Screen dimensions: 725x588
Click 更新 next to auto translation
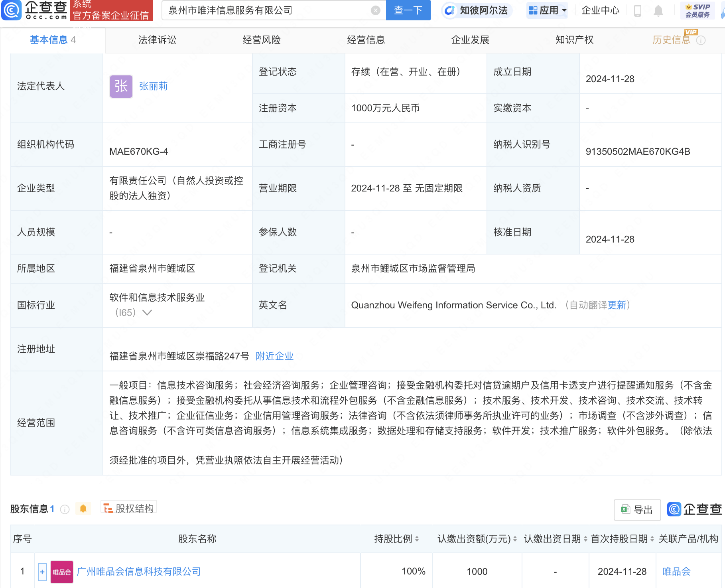[617, 305]
